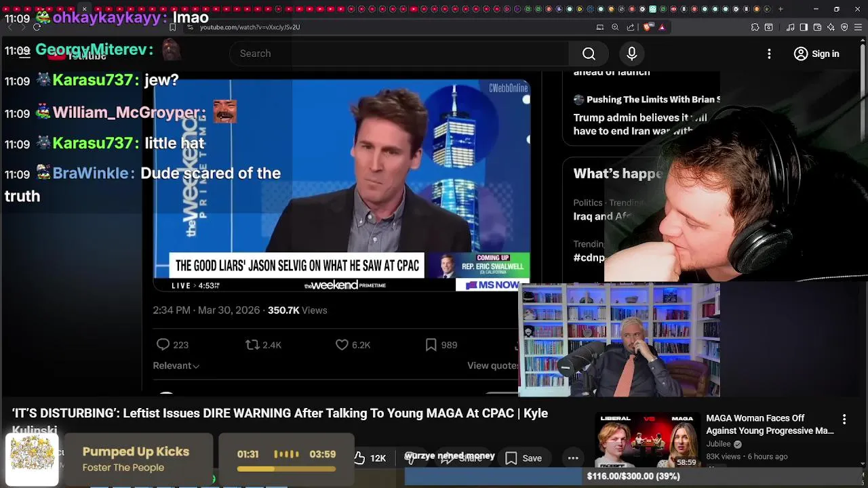Open the Trump admin believes headline
Viewport: 868px width, 488px height.
pos(640,124)
